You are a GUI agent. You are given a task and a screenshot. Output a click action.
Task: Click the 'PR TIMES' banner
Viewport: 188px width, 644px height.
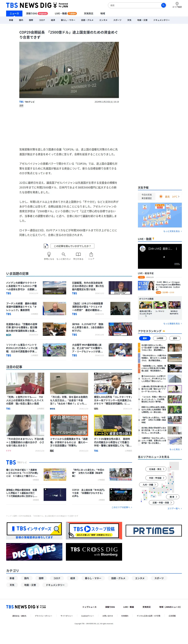[x=154, y=531]
